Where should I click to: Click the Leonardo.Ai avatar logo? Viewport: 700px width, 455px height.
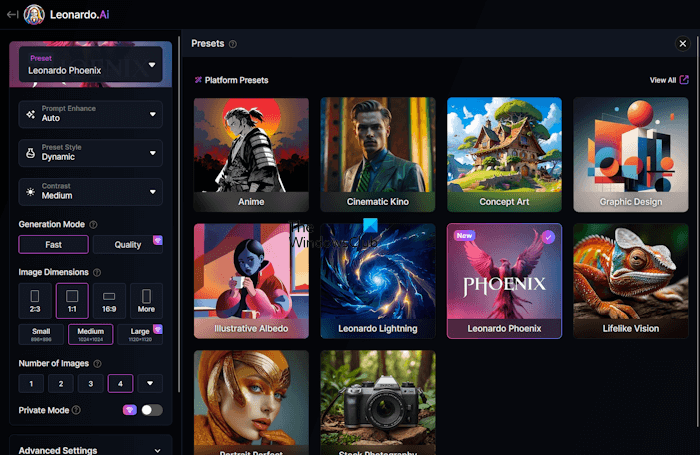tap(34, 15)
